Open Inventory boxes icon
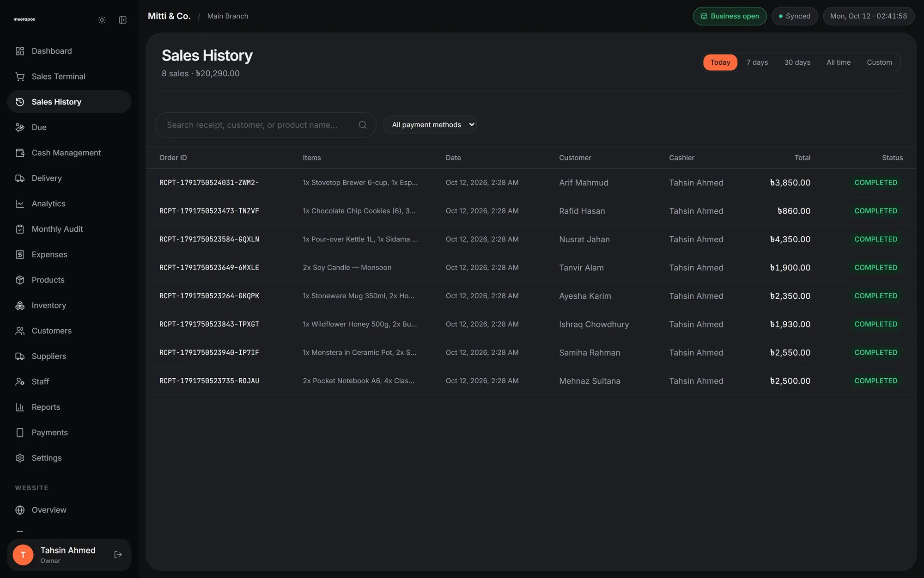Image resolution: width=924 pixels, height=578 pixels. click(x=20, y=305)
